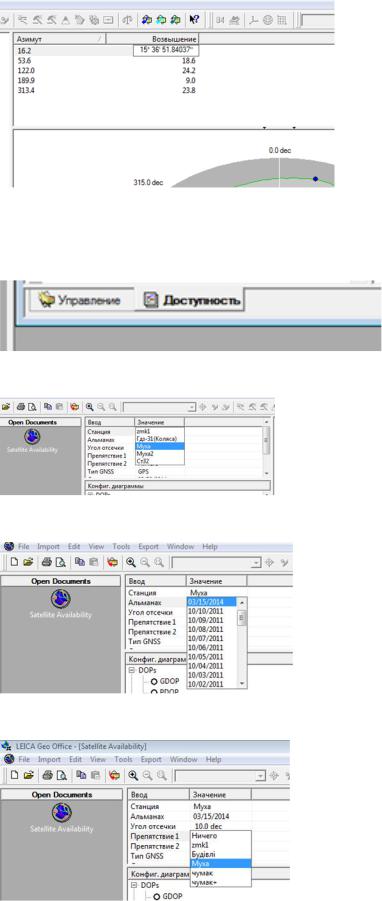Open toolbar combo box arrow in the almanac date window

(257, 564)
